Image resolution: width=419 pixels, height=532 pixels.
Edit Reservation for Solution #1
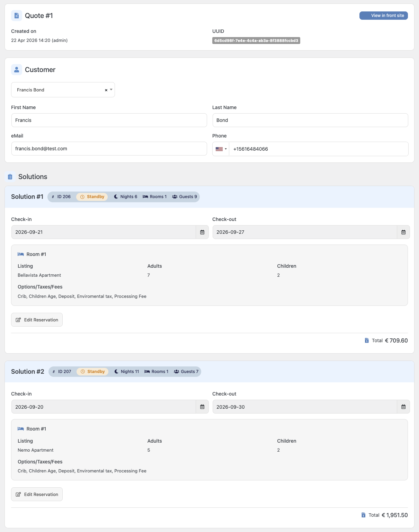point(37,320)
